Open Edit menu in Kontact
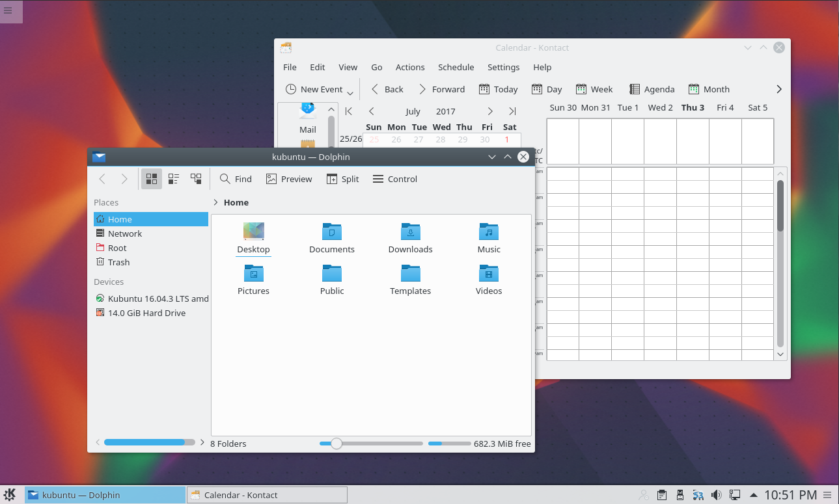 (x=318, y=67)
